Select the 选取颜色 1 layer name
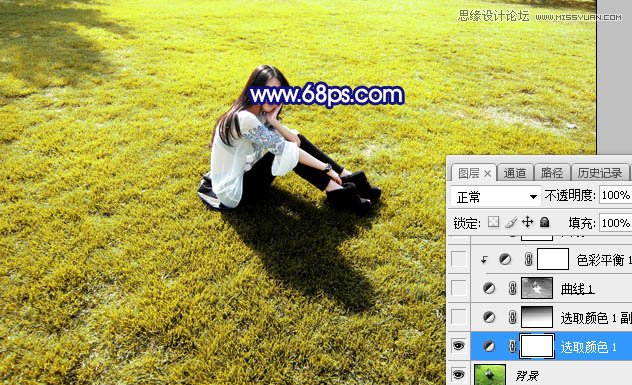This screenshot has height=385, width=632. tap(589, 347)
